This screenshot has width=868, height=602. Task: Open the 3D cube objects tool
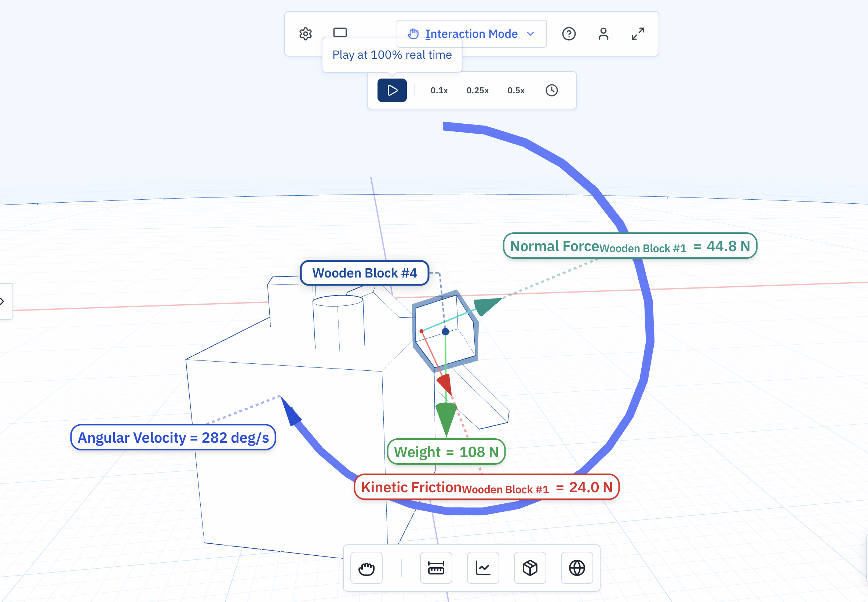tap(530, 568)
